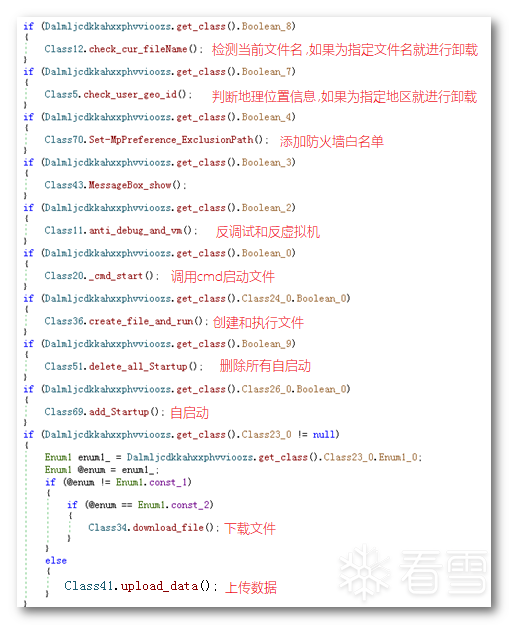509x625 pixels.
Task: Click the add_Startup method call
Action: pyautogui.click(x=119, y=412)
